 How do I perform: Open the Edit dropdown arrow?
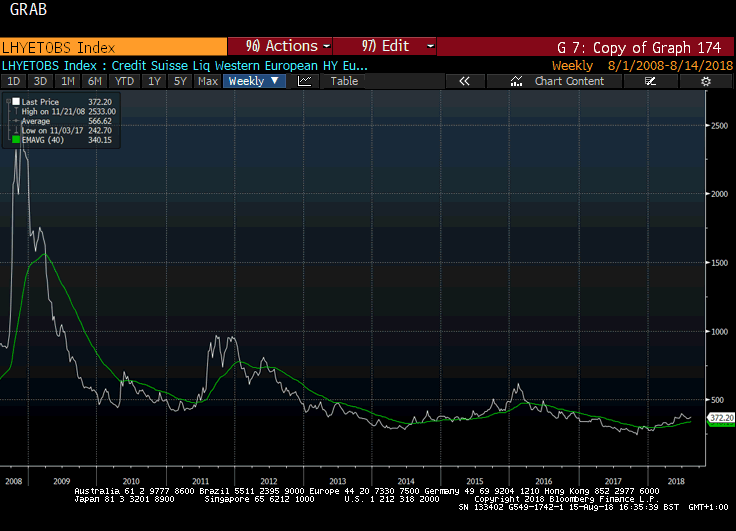[x=430, y=46]
